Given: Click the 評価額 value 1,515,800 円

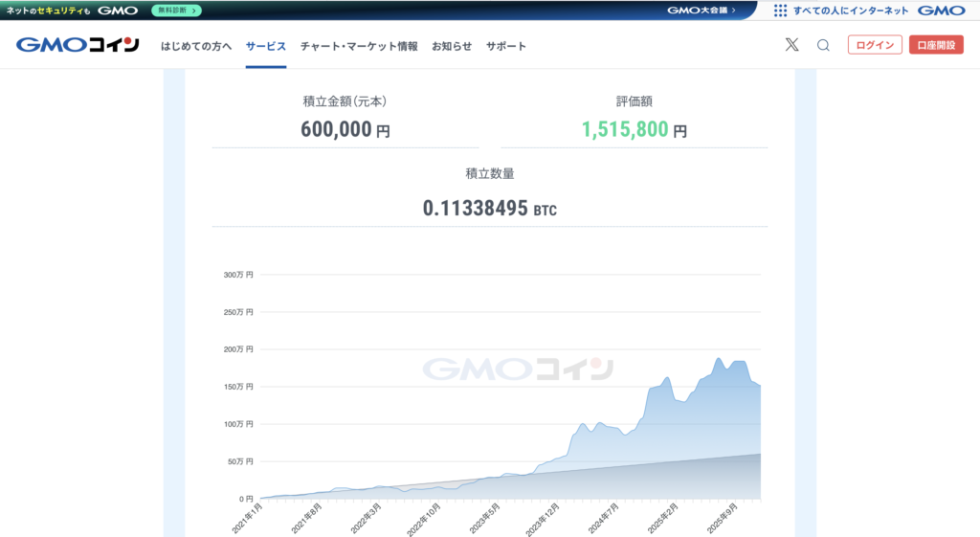Looking at the screenshot, I should click(634, 130).
